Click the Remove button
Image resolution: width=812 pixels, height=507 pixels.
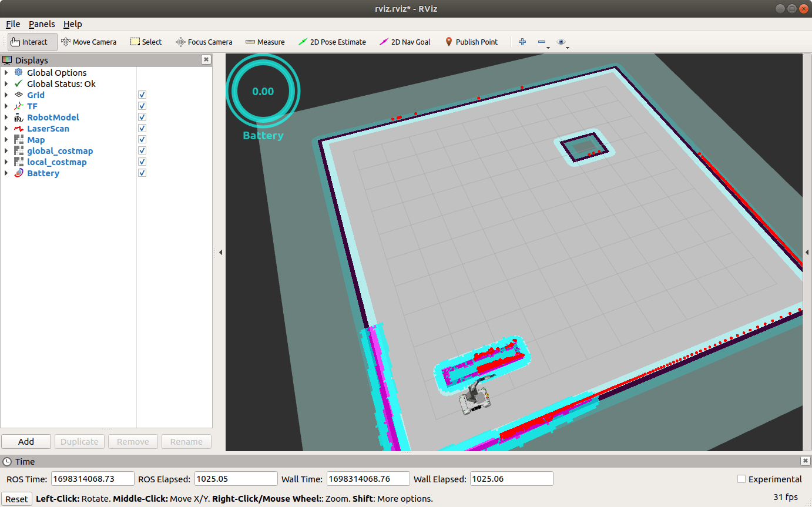(x=133, y=441)
